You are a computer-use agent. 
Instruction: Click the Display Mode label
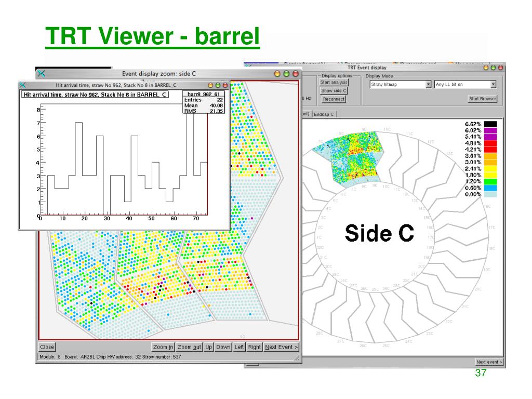pyautogui.click(x=379, y=76)
